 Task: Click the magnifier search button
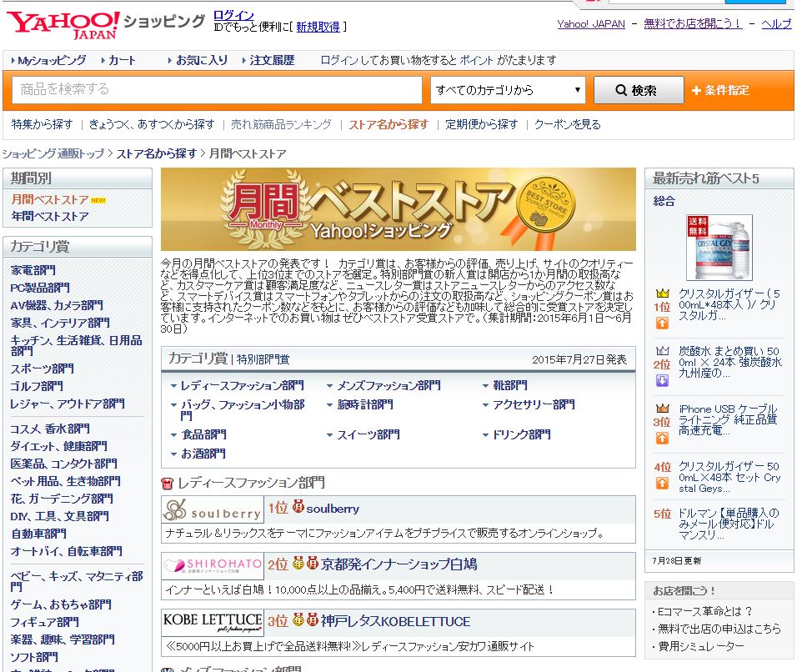(x=639, y=90)
